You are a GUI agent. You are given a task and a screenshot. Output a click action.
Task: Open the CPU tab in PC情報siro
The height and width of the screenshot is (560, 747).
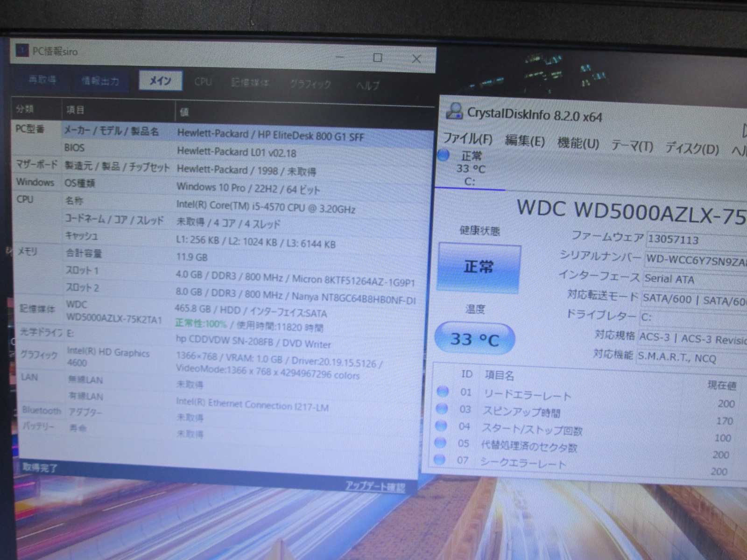(203, 82)
